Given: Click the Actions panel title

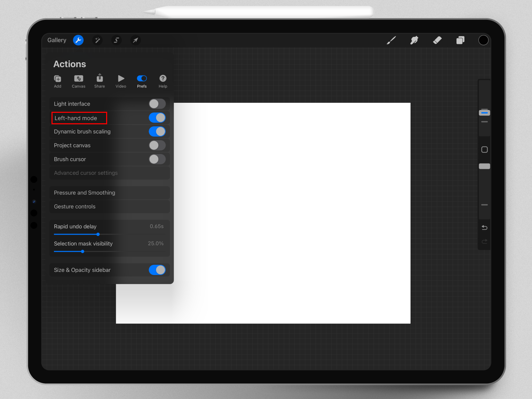Looking at the screenshot, I should pos(70,64).
